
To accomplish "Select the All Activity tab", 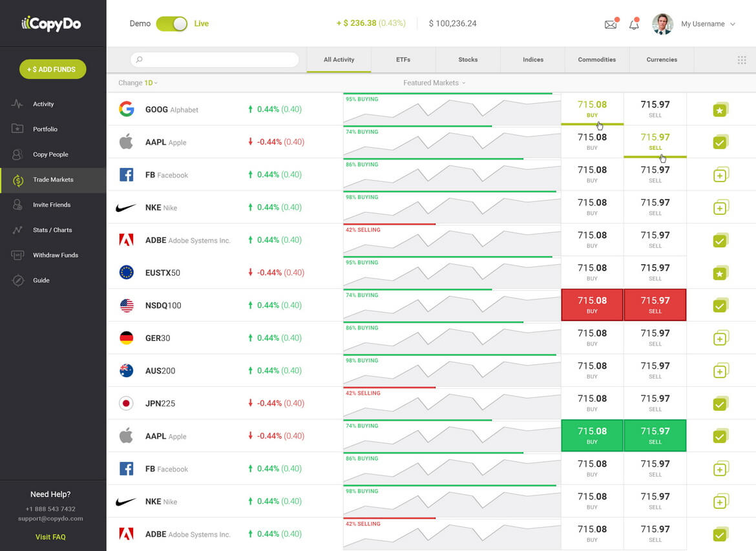I will click(339, 60).
